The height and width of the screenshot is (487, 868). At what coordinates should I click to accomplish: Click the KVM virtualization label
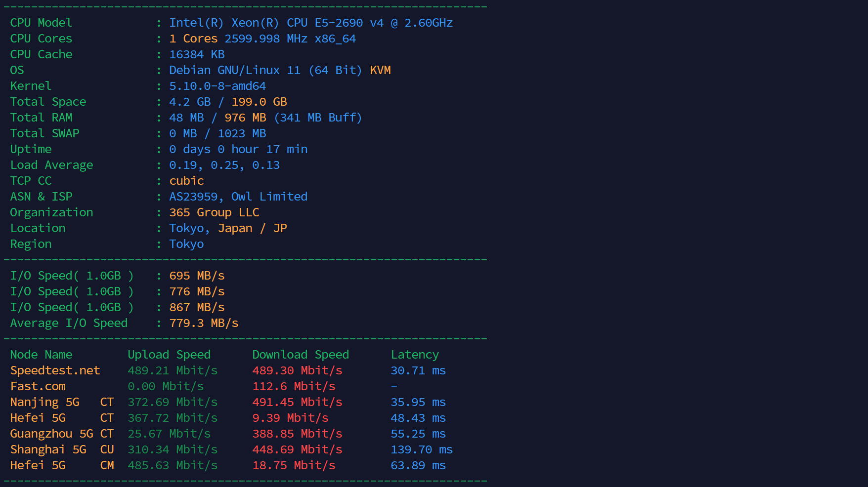[380, 70]
